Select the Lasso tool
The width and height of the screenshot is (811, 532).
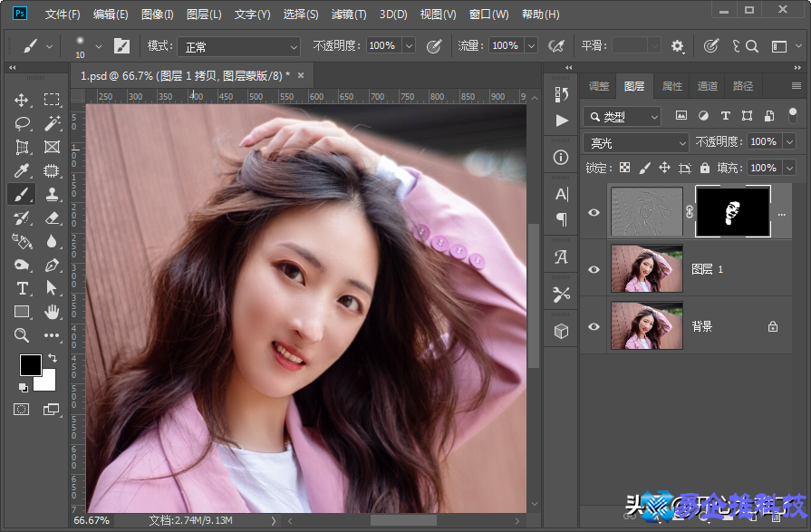(x=22, y=123)
